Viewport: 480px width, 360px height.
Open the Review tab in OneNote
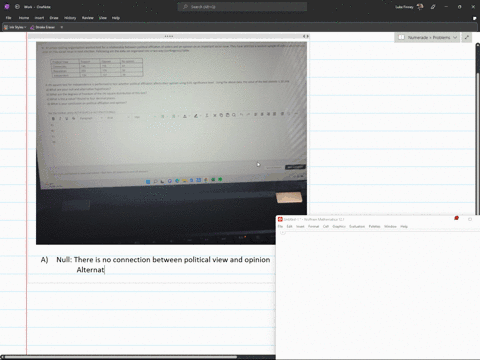(x=88, y=18)
